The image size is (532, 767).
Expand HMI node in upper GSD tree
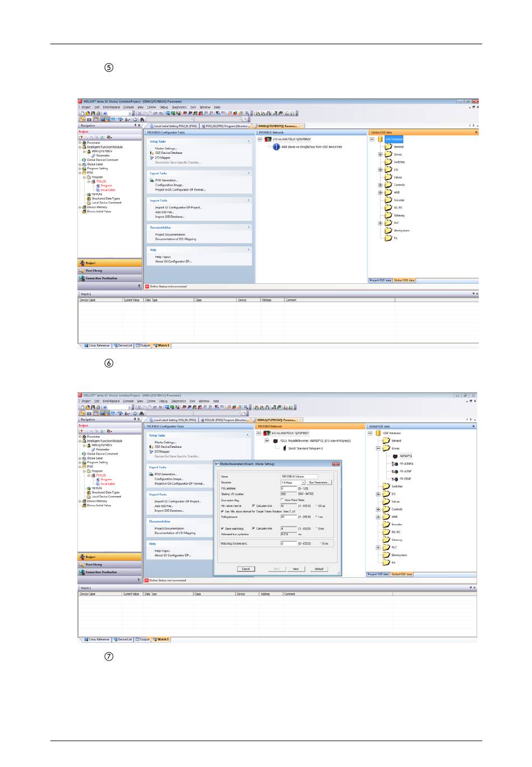(380, 193)
